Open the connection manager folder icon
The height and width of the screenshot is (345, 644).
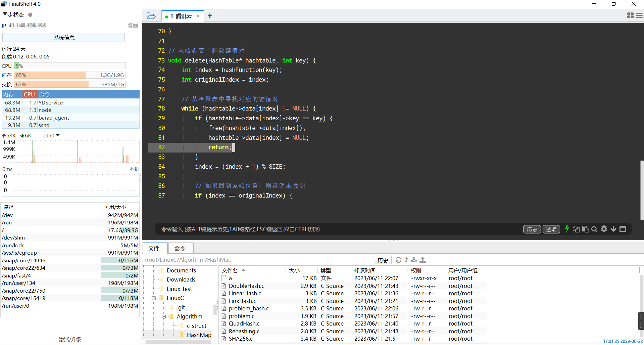coord(151,16)
